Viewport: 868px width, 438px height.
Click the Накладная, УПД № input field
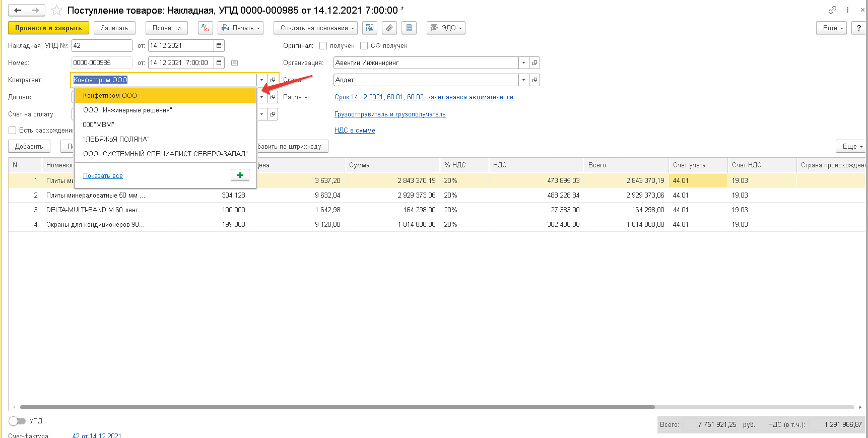(102, 45)
